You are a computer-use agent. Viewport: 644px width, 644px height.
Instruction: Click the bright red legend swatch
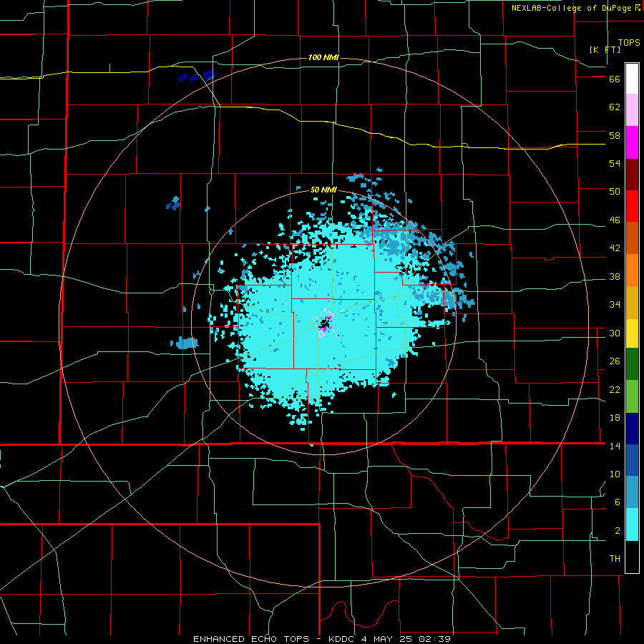(x=632, y=206)
